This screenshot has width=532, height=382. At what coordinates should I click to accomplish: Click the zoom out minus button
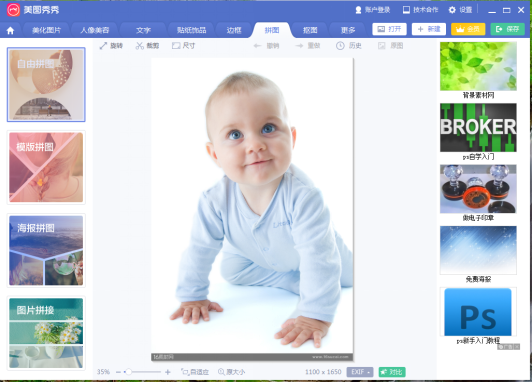point(118,372)
